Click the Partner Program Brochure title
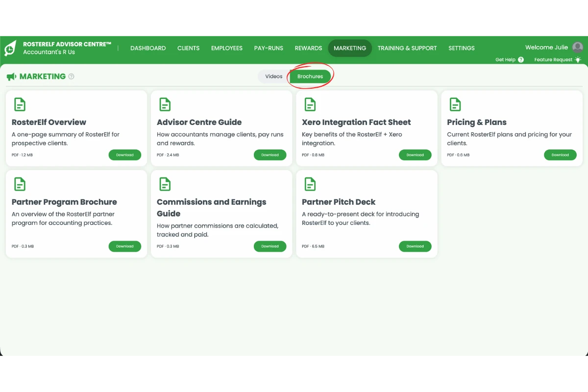Viewport: 588px width, 392px height. tap(64, 202)
